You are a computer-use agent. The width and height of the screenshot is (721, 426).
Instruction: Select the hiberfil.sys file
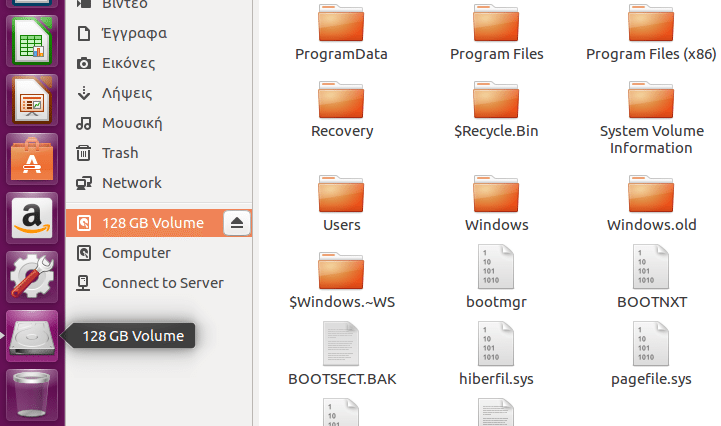click(496, 354)
